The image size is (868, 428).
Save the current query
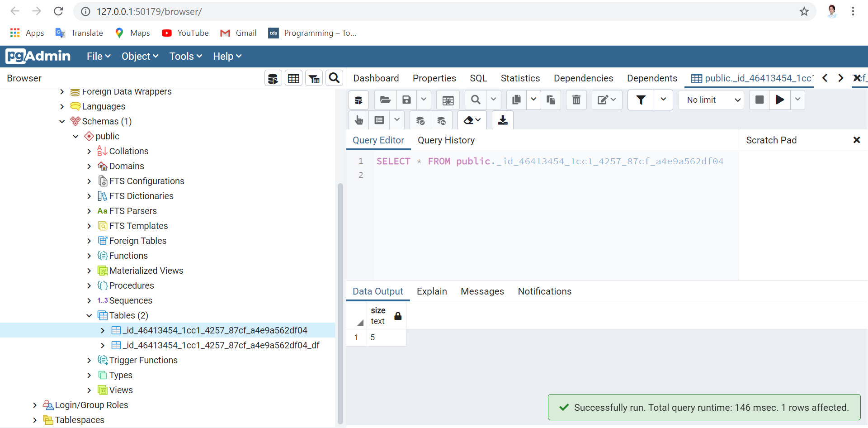(406, 100)
